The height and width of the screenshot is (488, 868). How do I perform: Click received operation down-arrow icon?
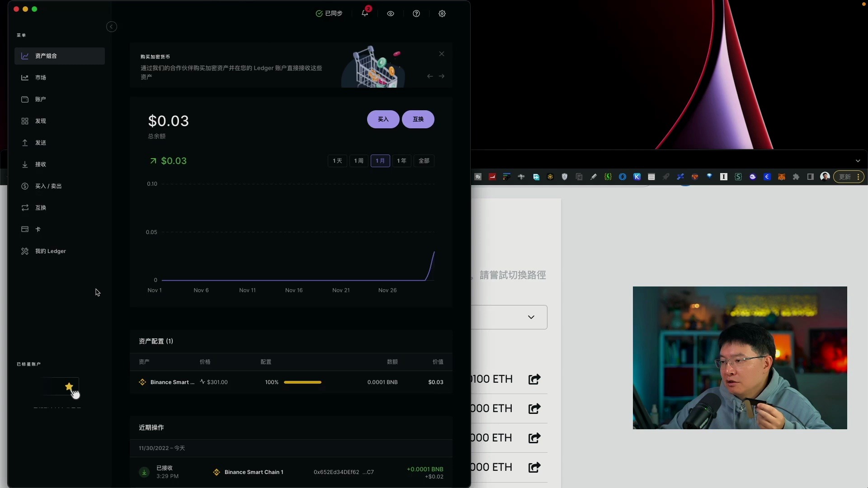tap(144, 472)
